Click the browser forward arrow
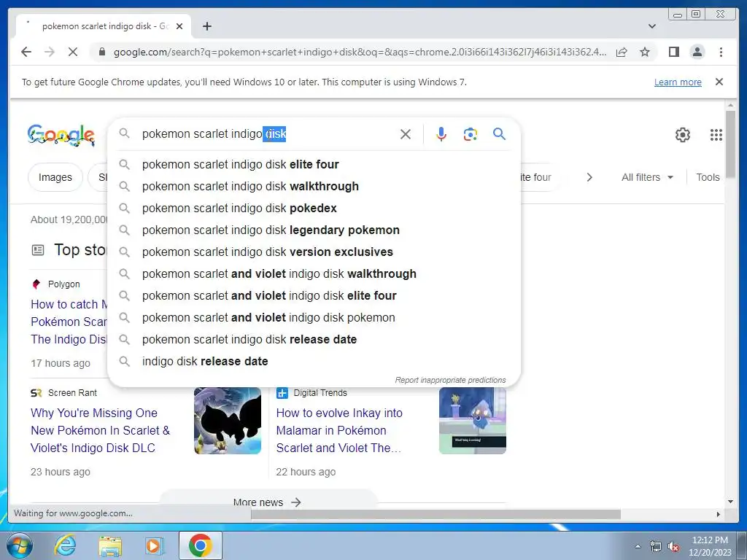 tap(50, 52)
